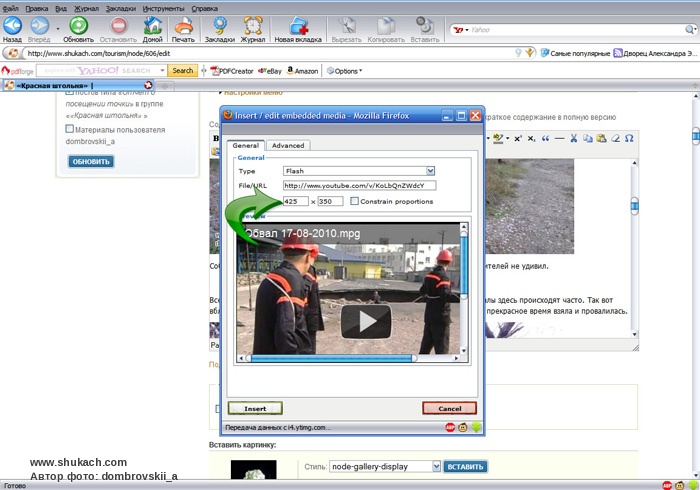Click the subscript icon in editor toolbar
This screenshot has width=700, height=490.
pos(531,139)
